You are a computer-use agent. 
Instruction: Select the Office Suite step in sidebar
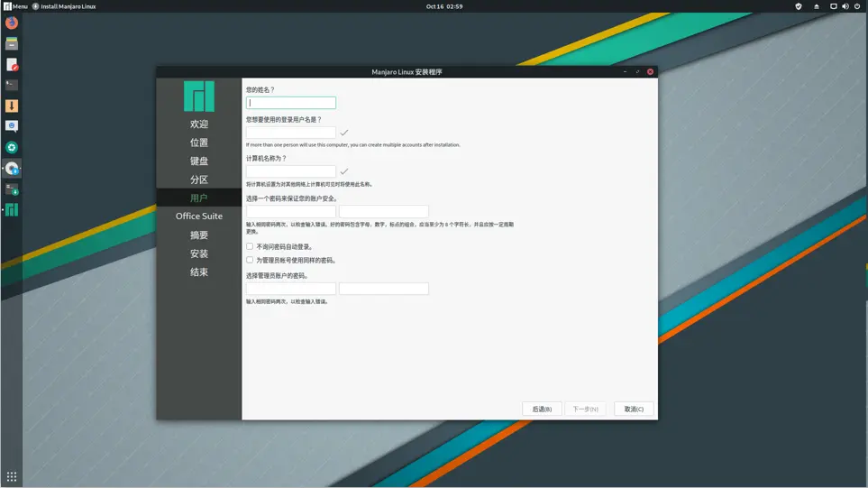click(198, 216)
